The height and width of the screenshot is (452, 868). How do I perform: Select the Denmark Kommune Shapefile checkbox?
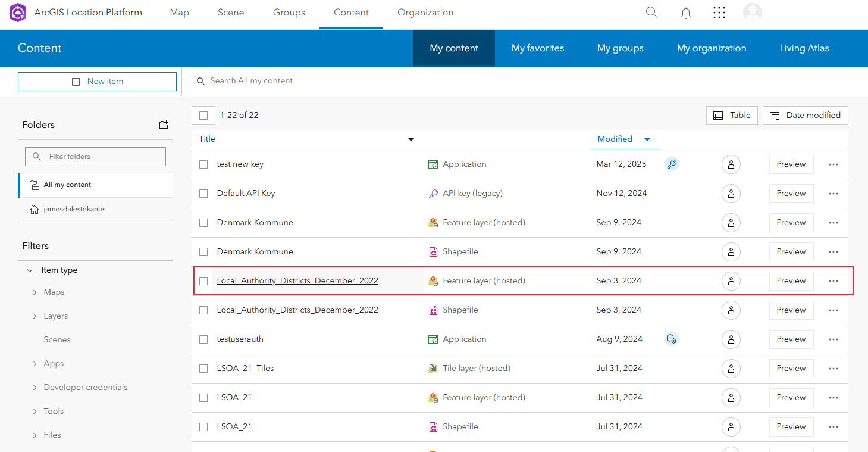pos(203,252)
